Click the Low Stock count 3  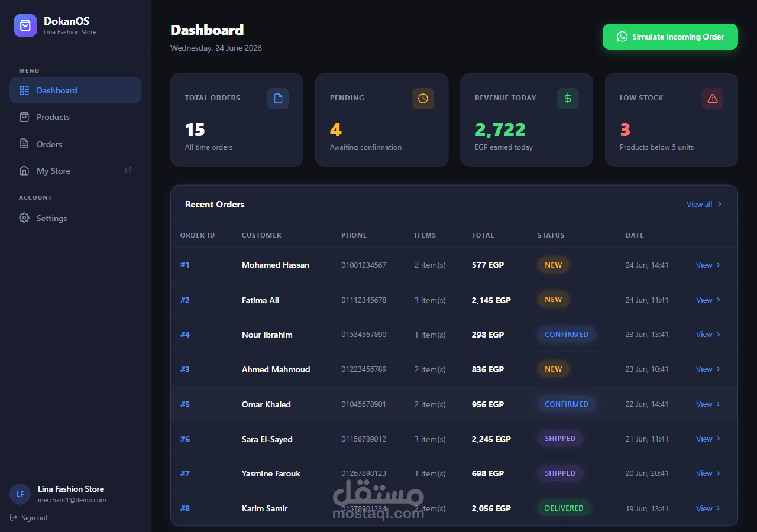pyautogui.click(x=625, y=129)
